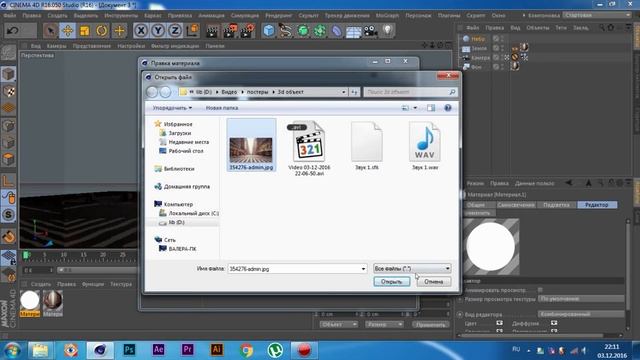Open Вид редактора dropdown Комбинированный
Image resolution: width=640 pixels, height=360 pixels.
click(x=581, y=314)
